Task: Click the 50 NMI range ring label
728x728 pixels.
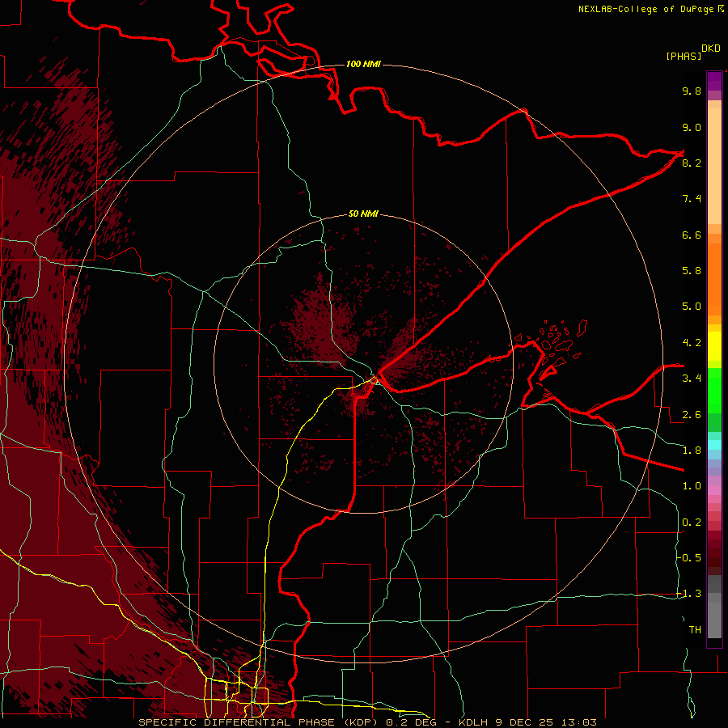Action: (x=363, y=214)
